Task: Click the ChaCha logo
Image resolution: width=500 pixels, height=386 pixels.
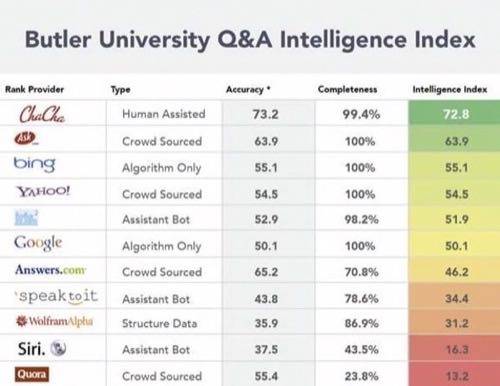Action: coord(42,114)
